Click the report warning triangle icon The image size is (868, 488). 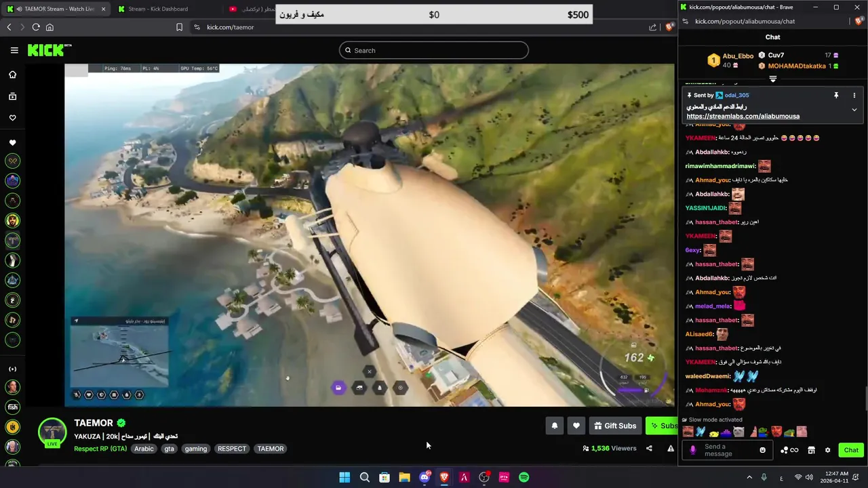(x=671, y=448)
